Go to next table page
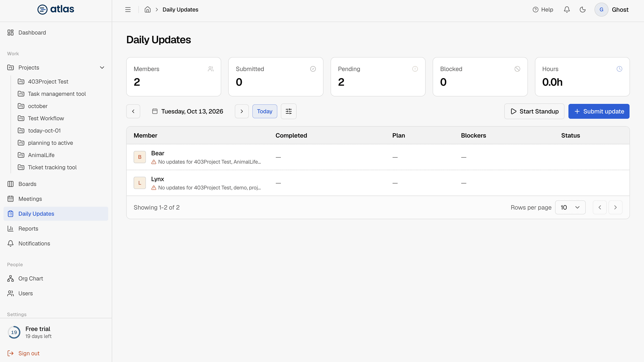This screenshot has width=644, height=362. pyautogui.click(x=615, y=207)
